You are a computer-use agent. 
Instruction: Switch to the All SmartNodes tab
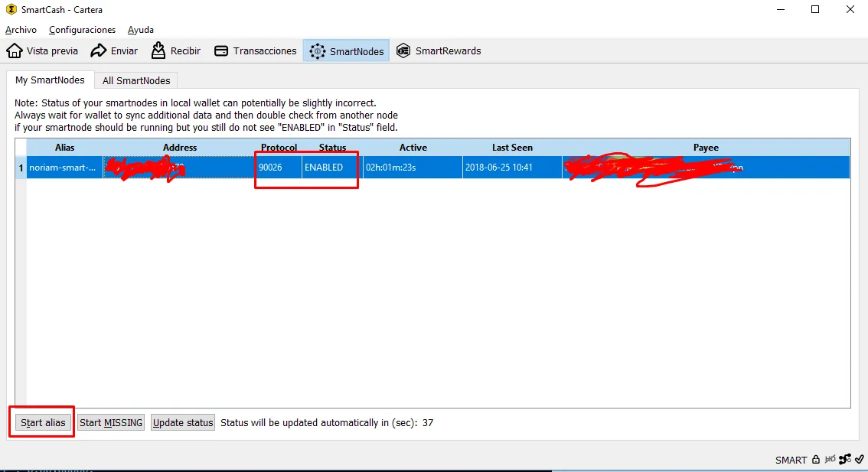[136, 81]
